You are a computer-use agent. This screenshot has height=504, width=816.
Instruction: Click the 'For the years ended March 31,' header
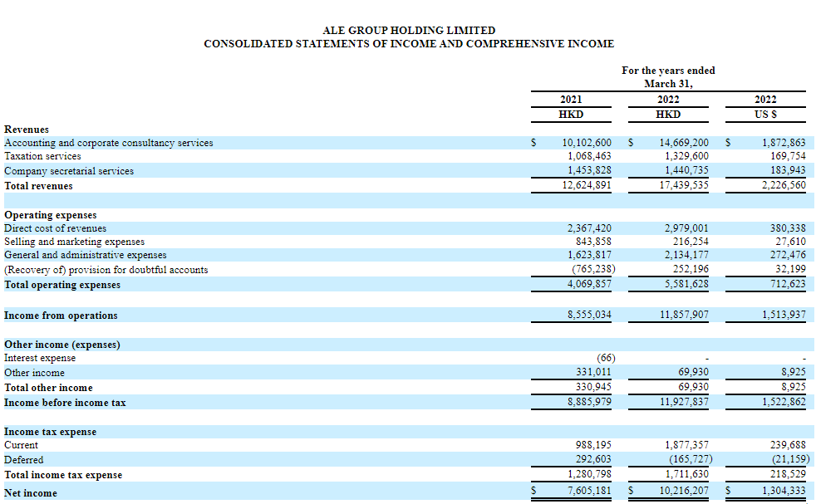coord(668,77)
